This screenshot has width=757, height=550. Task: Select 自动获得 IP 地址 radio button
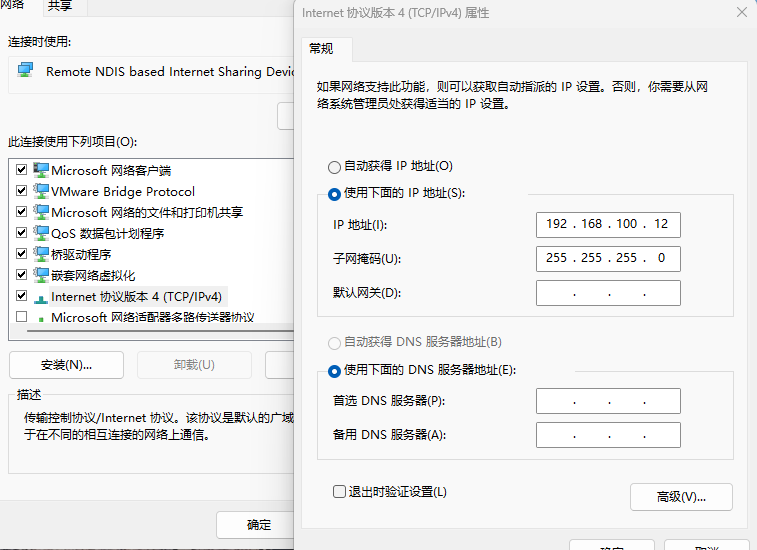pos(334,167)
